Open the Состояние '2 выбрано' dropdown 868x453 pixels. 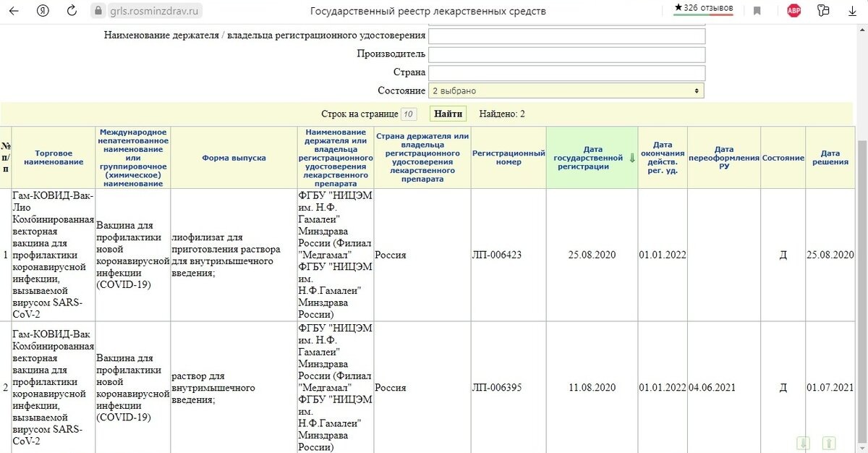(x=566, y=91)
